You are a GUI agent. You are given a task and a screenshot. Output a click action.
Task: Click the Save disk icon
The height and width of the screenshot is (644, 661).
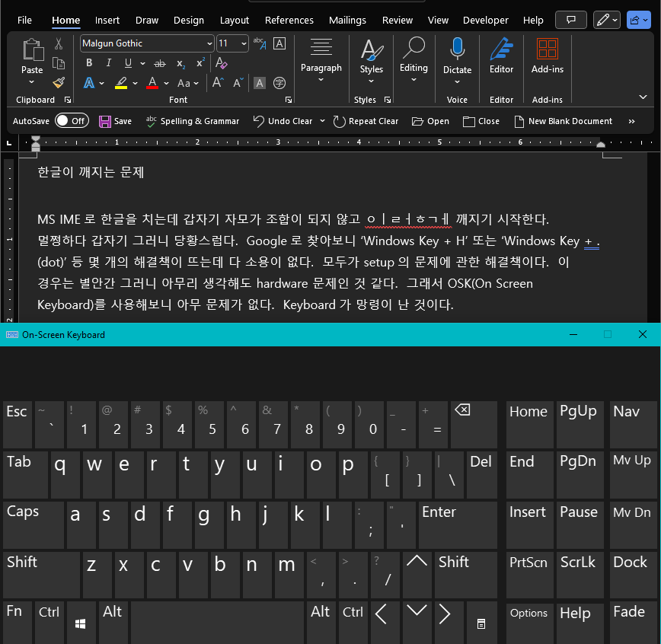coord(104,121)
